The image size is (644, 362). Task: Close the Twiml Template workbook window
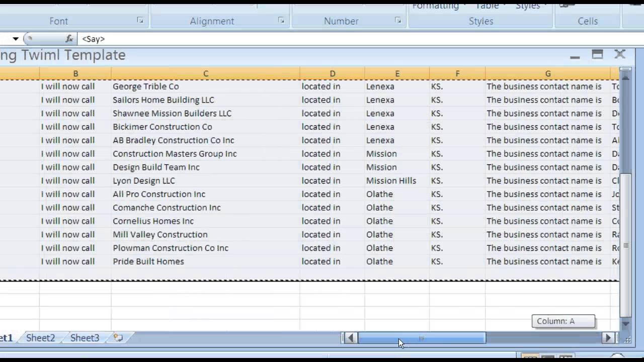620,54
